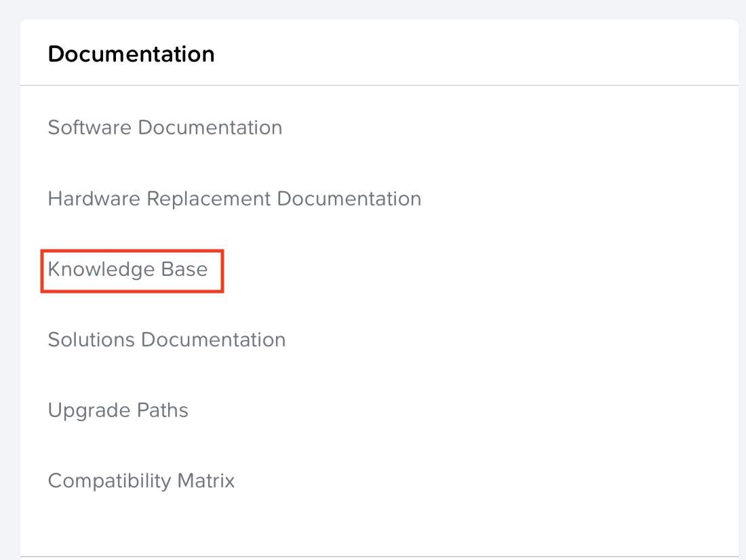The height and width of the screenshot is (560, 746).
Task: View Upgrade Paths under Documentation
Action: point(118,410)
